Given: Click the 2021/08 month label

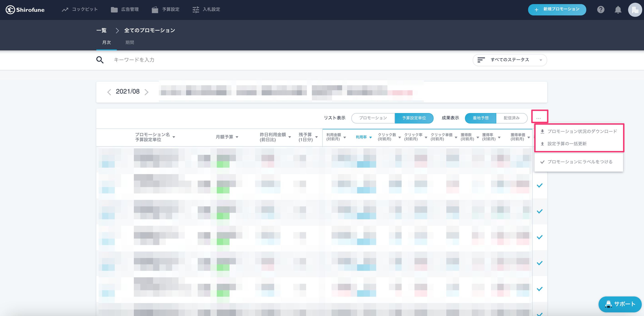Looking at the screenshot, I should click(128, 91).
